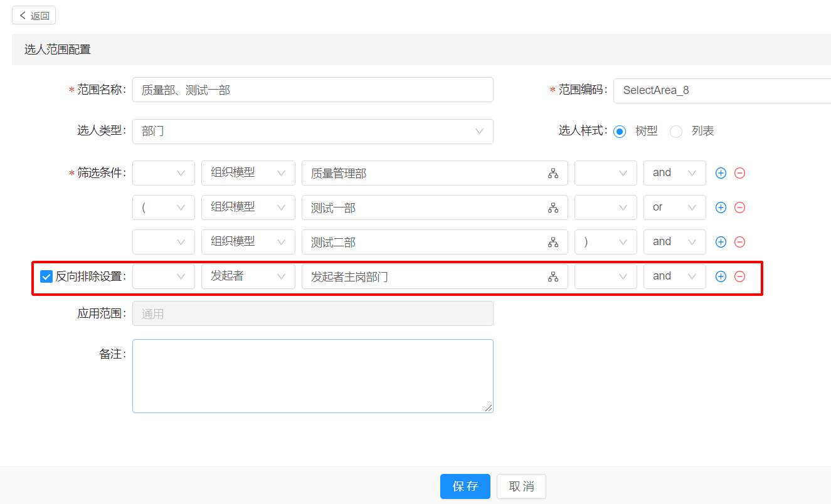Select the 树型 radio option
The width and height of the screenshot is (831, 504).
pyautogui.click(x=620, y=132)
